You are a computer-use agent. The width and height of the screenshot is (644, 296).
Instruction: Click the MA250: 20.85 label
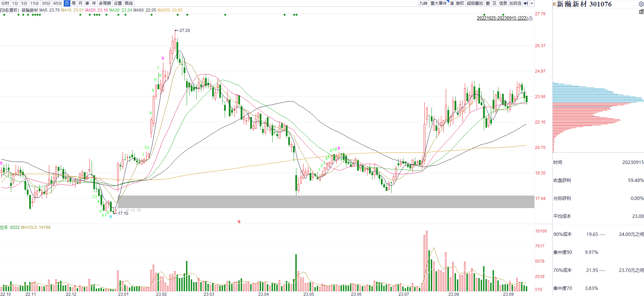click(170, 10)
